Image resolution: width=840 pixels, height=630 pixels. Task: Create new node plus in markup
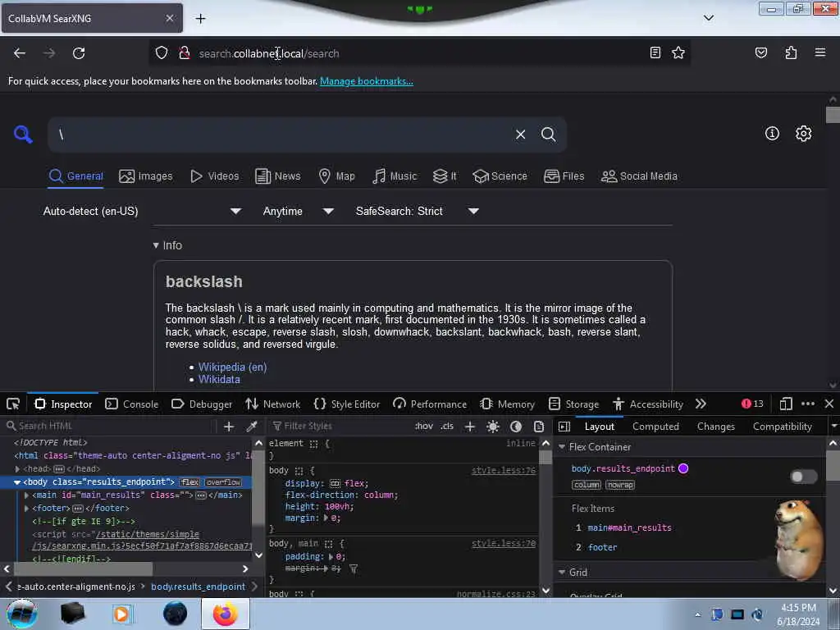pyautogui.click(x=229, y=427)
